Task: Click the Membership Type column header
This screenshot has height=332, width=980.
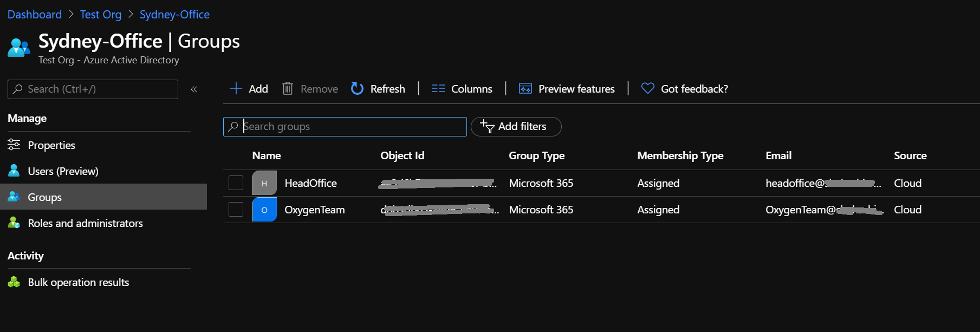Action: (680, 155)
